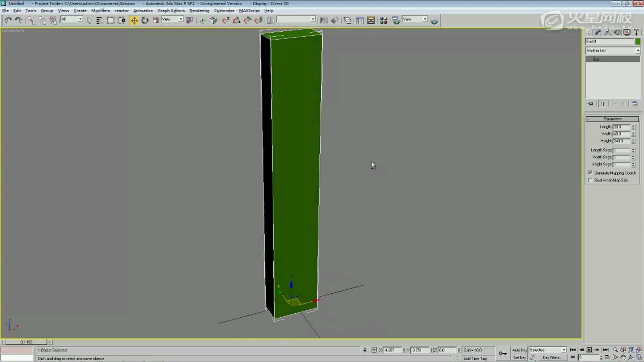The image size is (644, 362).
Task: Open the Modifiers menu
Action: point(100,11)
